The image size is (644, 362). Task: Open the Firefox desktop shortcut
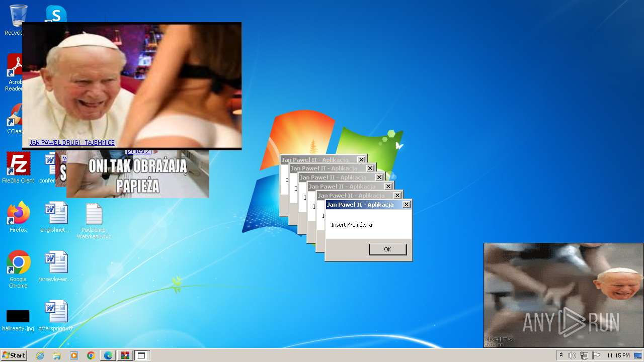coord(18,217)
